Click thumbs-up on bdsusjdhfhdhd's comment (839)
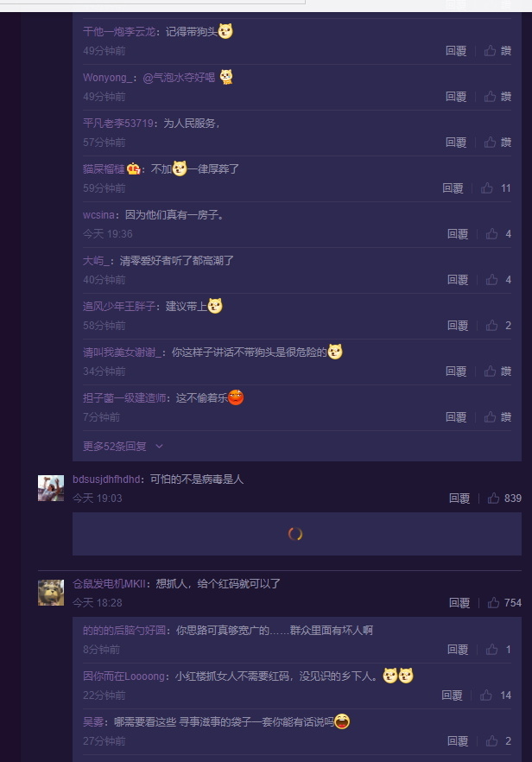 504,498
